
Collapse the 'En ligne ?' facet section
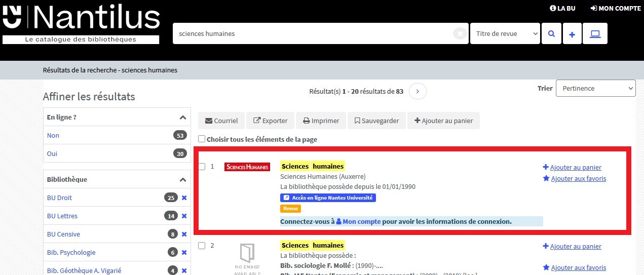click(182, 117)
